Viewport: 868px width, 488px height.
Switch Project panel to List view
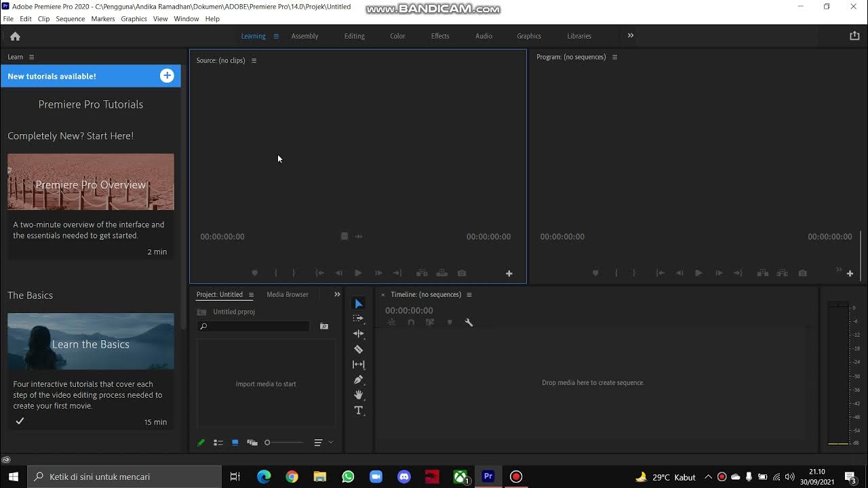218,443
